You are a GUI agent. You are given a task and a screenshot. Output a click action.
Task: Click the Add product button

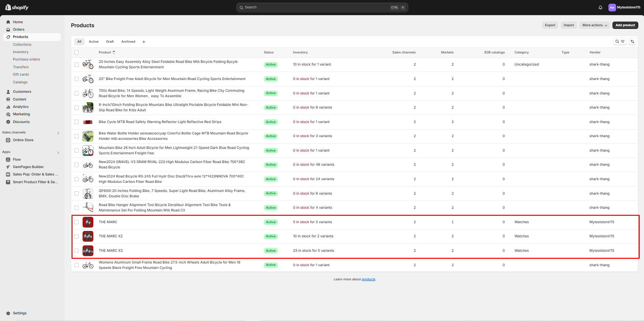coord(625,25)
